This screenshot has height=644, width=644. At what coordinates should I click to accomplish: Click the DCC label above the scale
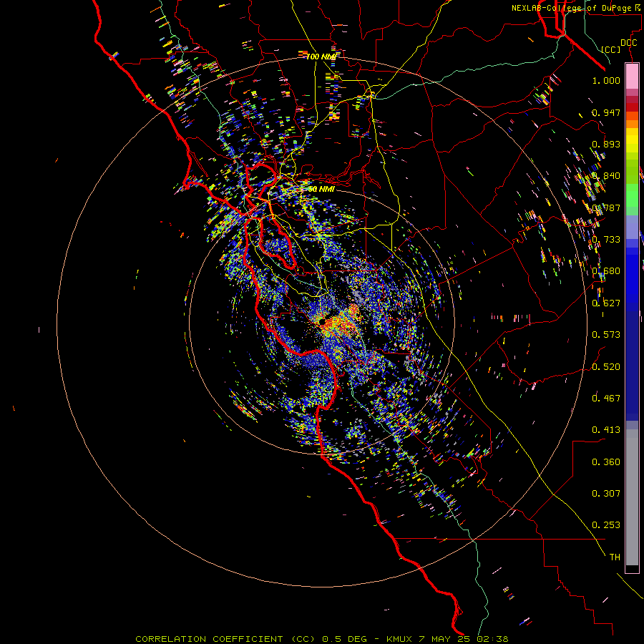[628, 43]
